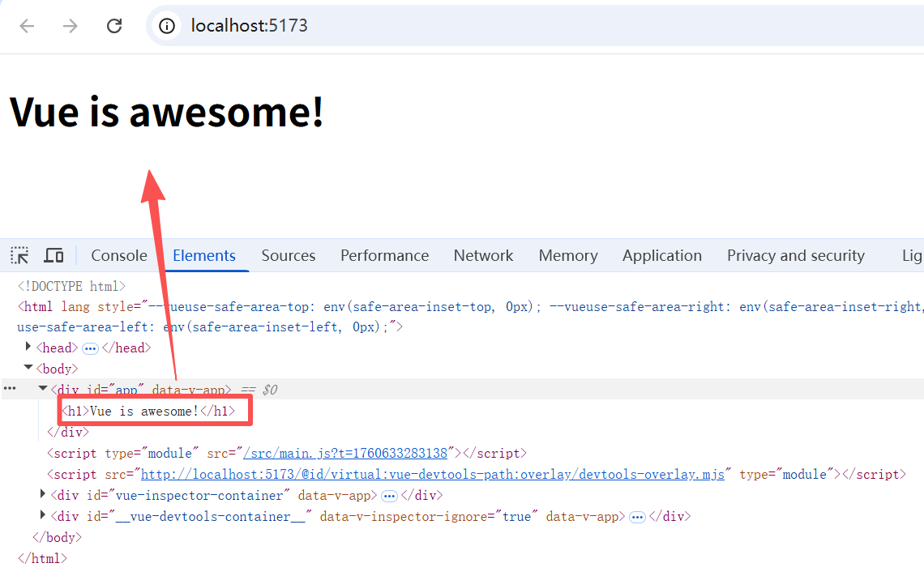Expand the __vue-devtools-container__ div

42,514
